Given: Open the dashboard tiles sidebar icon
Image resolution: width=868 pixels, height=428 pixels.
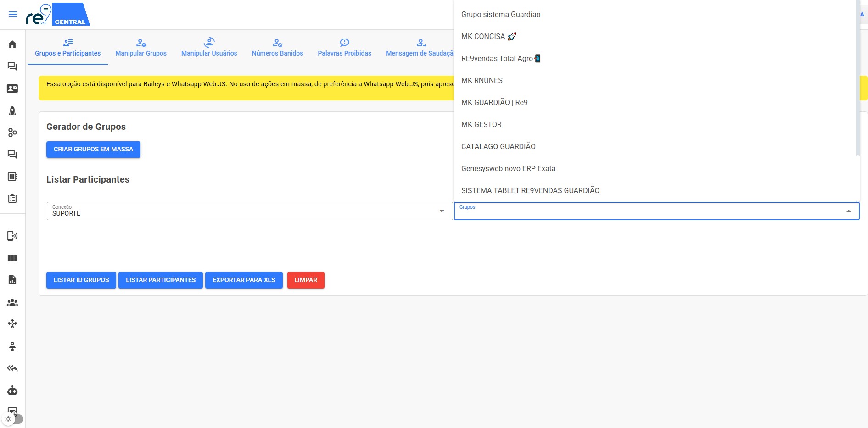Looking at the screenshot, I should pos(12,258).
